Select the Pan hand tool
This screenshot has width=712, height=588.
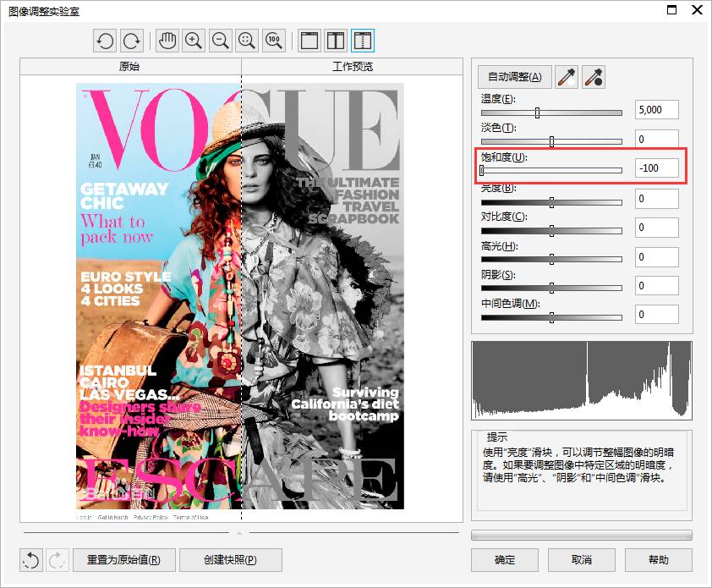(167, 41)
